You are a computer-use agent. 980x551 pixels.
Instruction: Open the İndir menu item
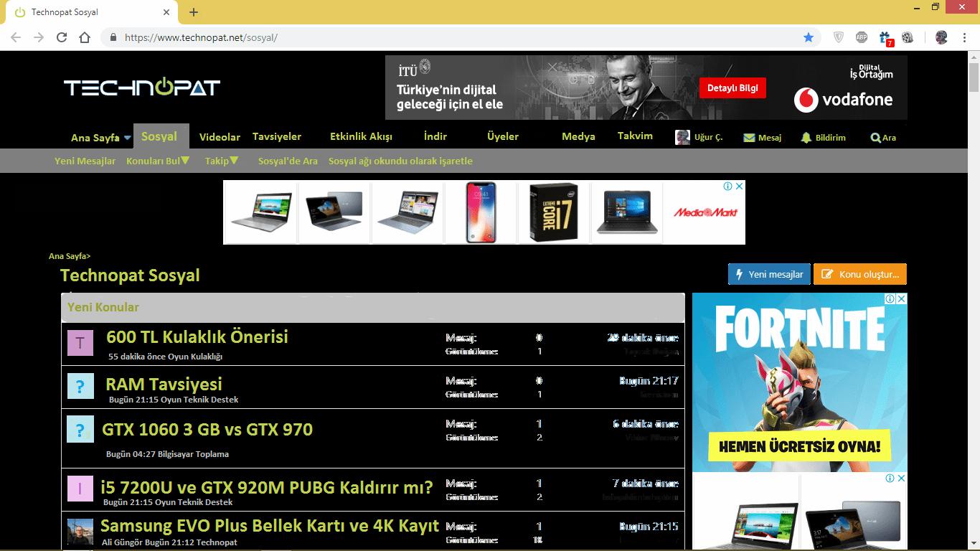(x=435, y=136)
